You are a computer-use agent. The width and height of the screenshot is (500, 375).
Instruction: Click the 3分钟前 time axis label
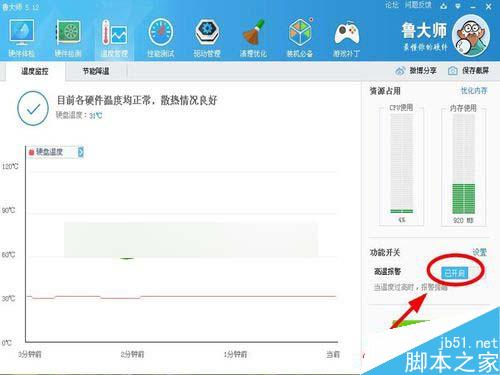[x=30, y=354]
